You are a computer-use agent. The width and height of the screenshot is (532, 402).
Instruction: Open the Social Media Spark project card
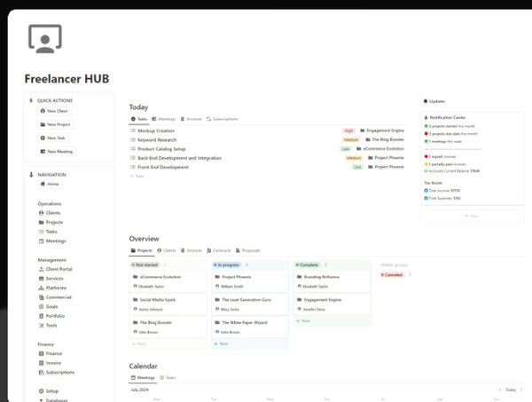pos(168,304)
